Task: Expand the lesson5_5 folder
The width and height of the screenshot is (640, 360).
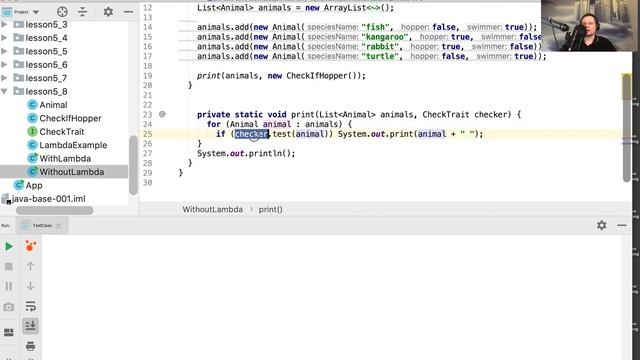Action: pyautogui.click(x=4, y=51)
